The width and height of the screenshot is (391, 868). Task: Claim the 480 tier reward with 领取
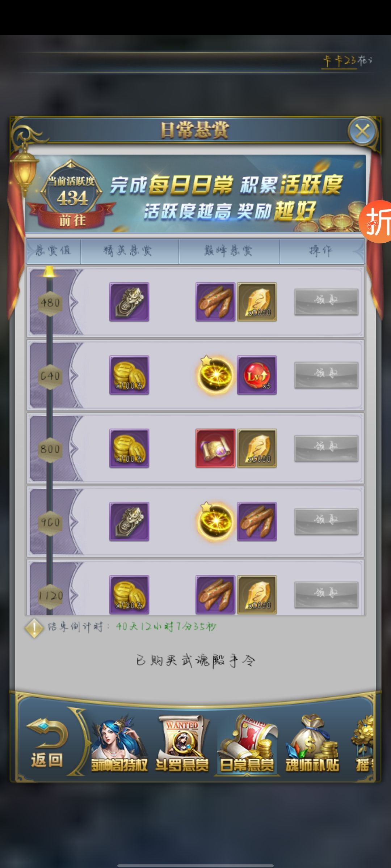pyautogui.click(x=326, y=302)
